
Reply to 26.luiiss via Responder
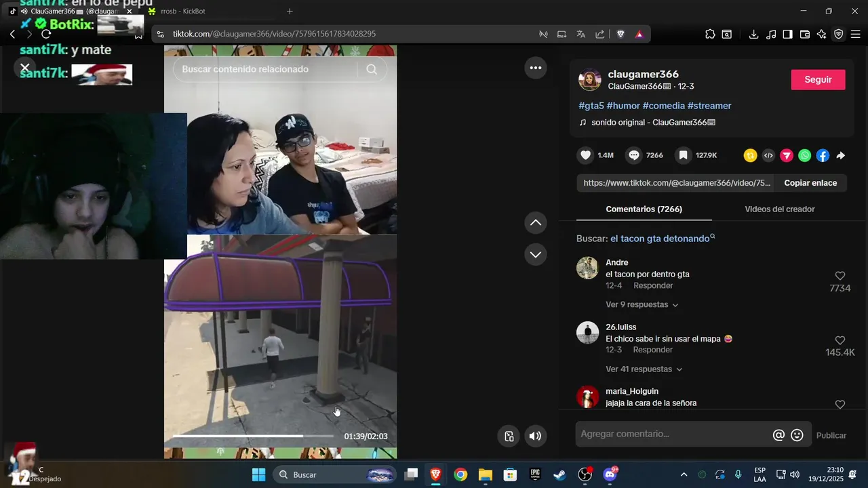[x=652, y=350]
